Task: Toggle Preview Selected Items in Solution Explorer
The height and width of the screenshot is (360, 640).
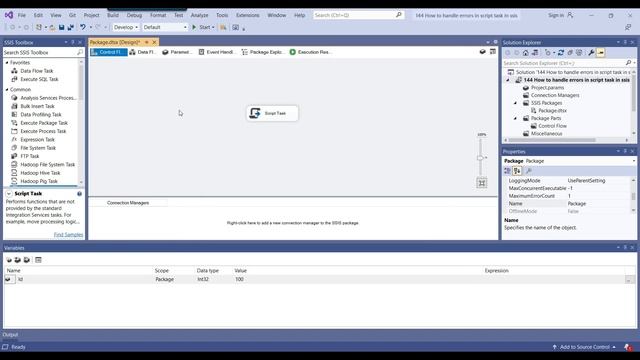Action: click(600, 53)
